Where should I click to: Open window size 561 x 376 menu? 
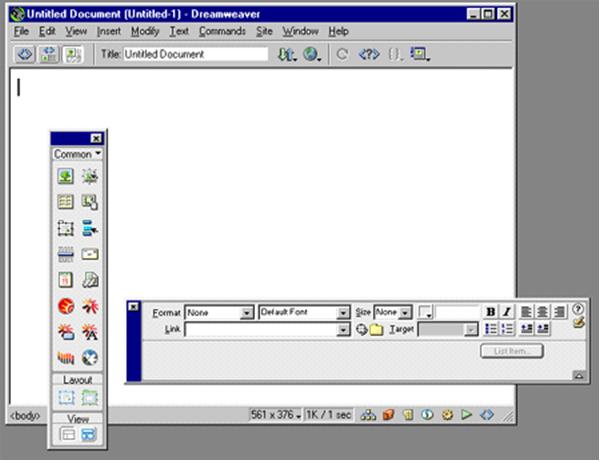tap(275, 415)
